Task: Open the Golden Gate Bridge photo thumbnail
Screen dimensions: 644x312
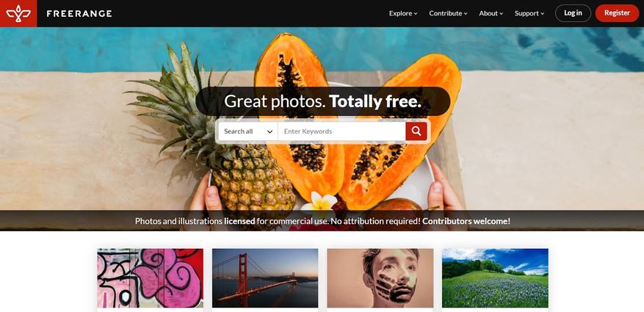Action: coord(265,278)
